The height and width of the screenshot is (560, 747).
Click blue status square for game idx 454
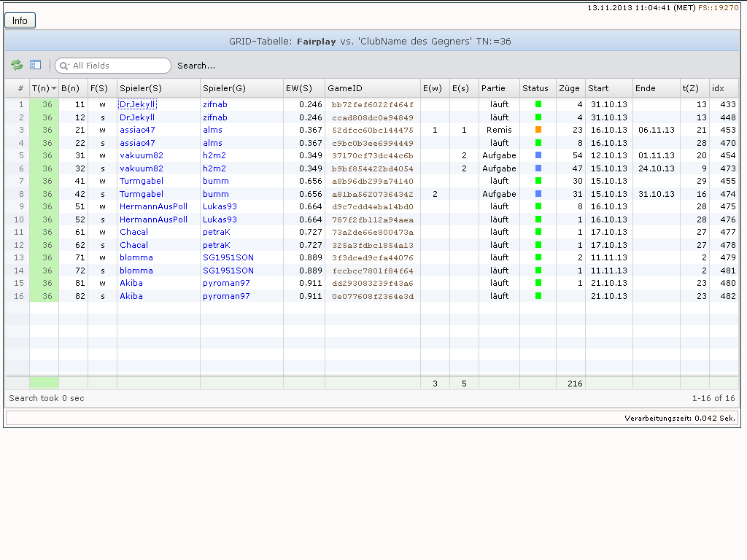[x=538, y=155]
